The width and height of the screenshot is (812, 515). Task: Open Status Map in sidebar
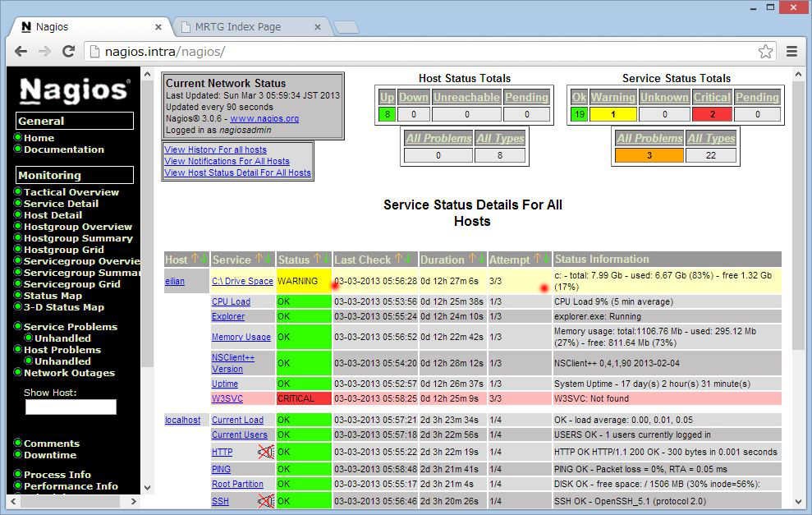pyautogui.click(x=53, y=296)
